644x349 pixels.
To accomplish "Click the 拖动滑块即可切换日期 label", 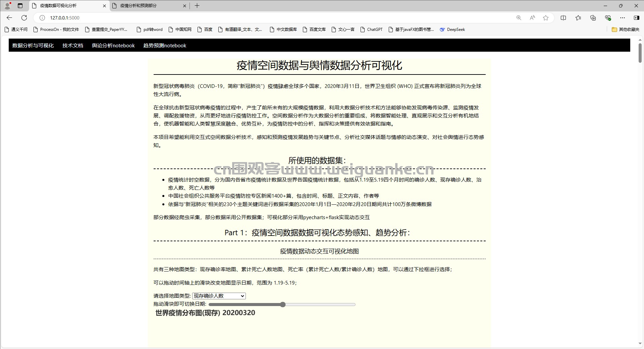I will point(180,304).
